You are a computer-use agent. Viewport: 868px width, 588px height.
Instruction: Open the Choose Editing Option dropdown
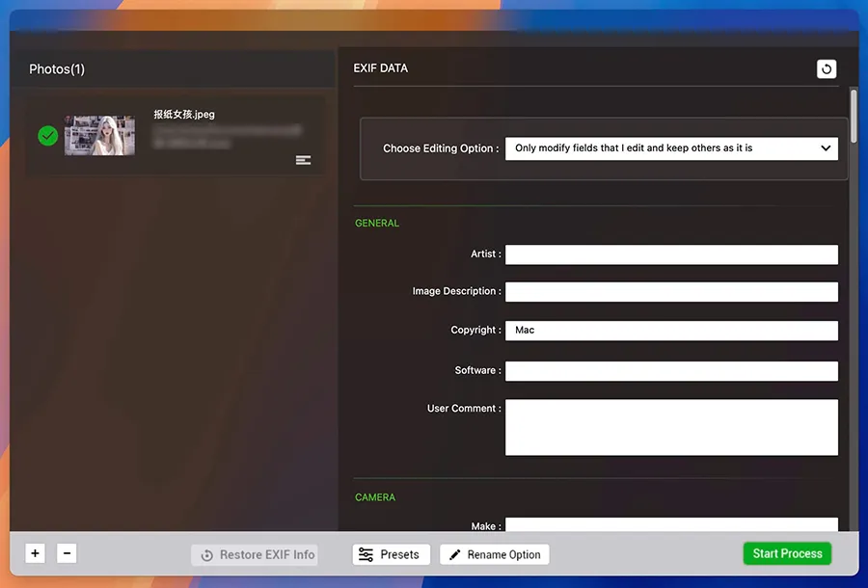670,148
